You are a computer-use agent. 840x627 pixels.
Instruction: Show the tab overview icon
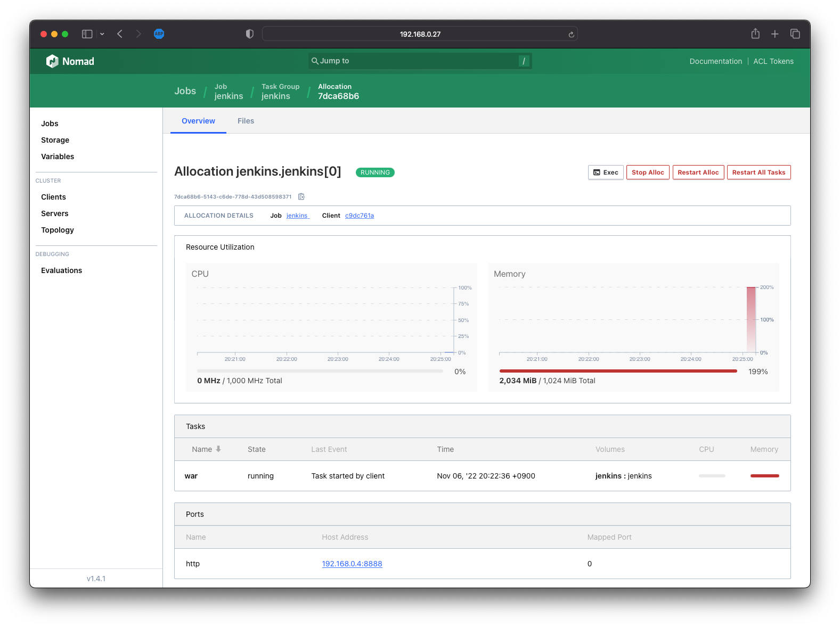pos(795,34)
